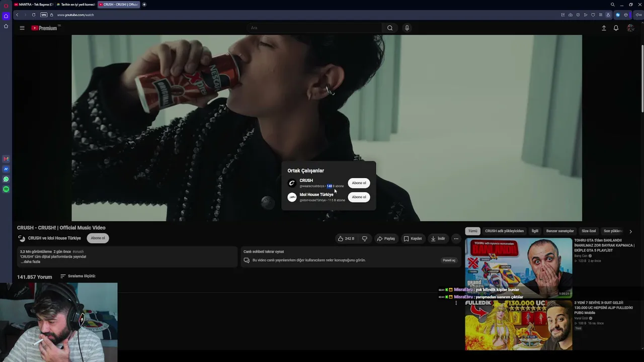Viewport: 644px width, 362px height.
Task: Download the video with İndir
Action: pos(438,238)
